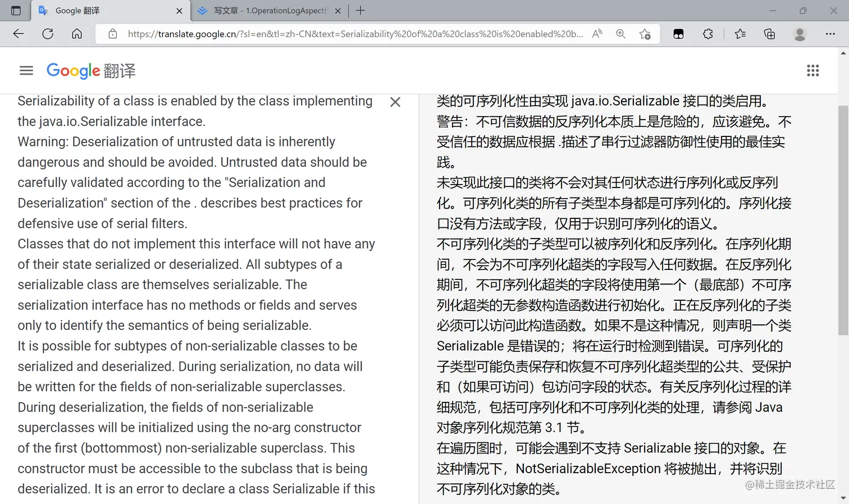The image size is (849, 504).
Task: Go to browser home page
Action: pyautogui.click(x=77, y=34)
